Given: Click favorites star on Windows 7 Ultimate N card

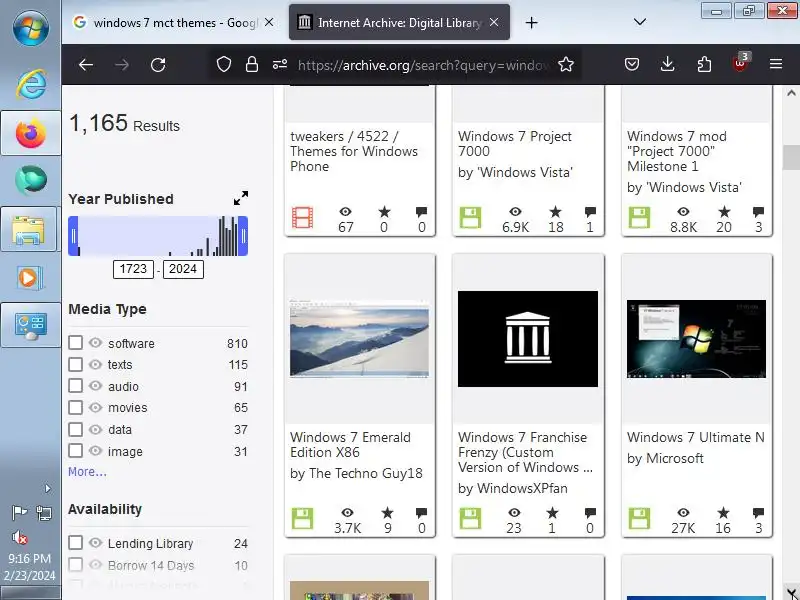Looking at the screenshot, I should point(723,512).
